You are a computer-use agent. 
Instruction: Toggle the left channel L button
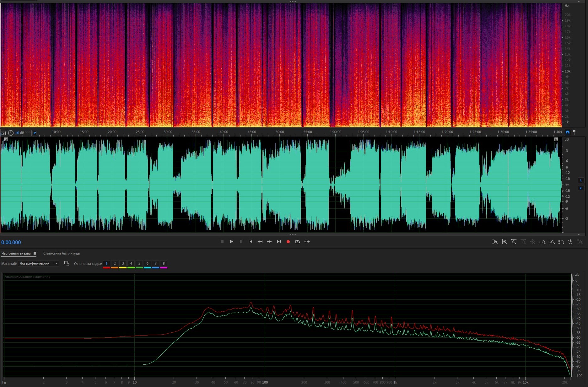(581, 180)
